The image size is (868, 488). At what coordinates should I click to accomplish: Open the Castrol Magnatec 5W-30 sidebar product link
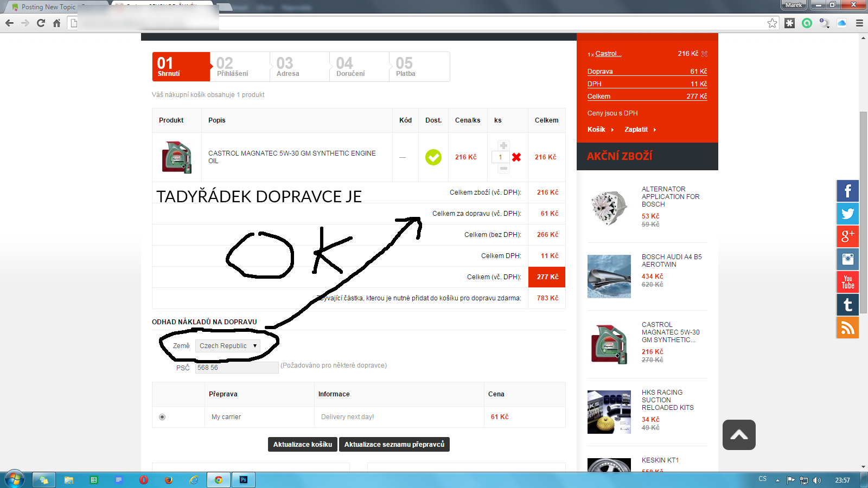point(671,332)
